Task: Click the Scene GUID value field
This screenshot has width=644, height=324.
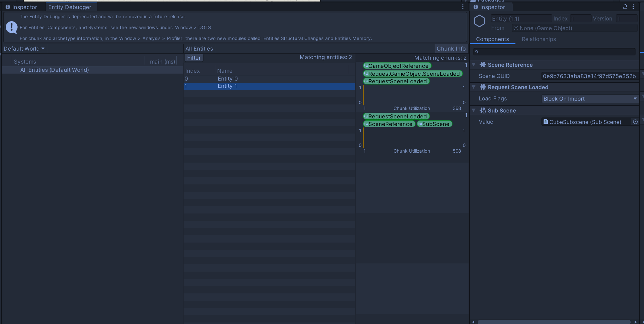Action: tap(590, 76)
